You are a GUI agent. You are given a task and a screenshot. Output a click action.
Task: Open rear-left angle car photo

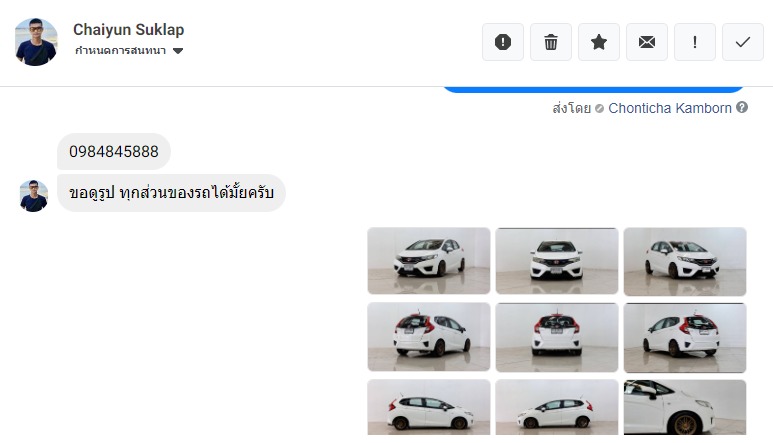(429, 337)
